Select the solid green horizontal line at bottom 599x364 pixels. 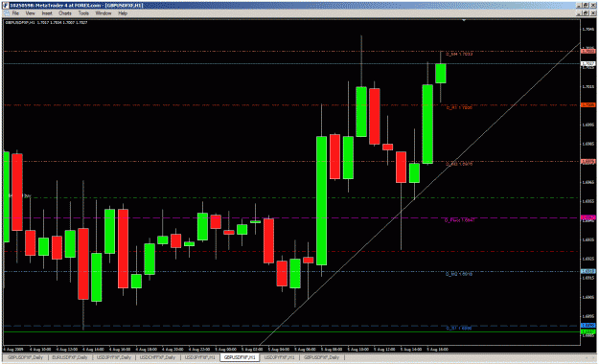pyautogui.click(x=292, y=332)
